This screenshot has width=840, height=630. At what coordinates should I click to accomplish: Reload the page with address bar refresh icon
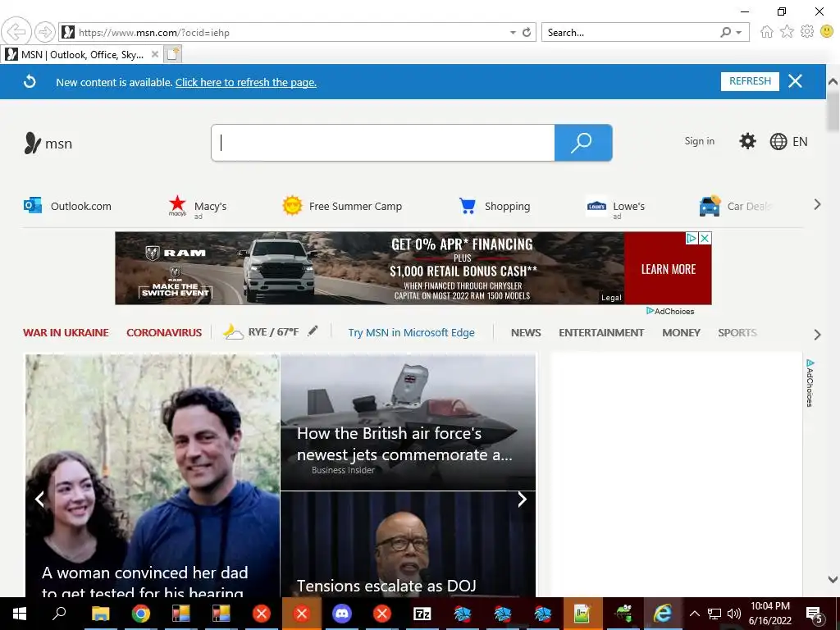point(527,33)
